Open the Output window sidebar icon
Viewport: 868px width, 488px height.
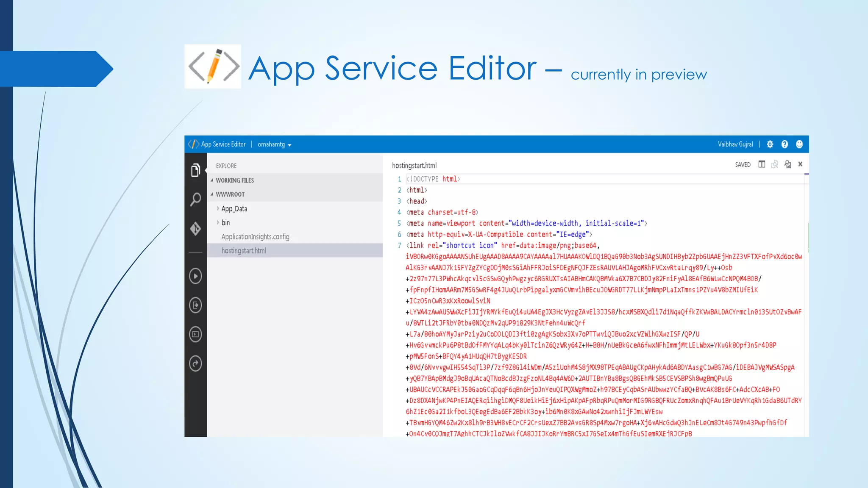[195, 305]
